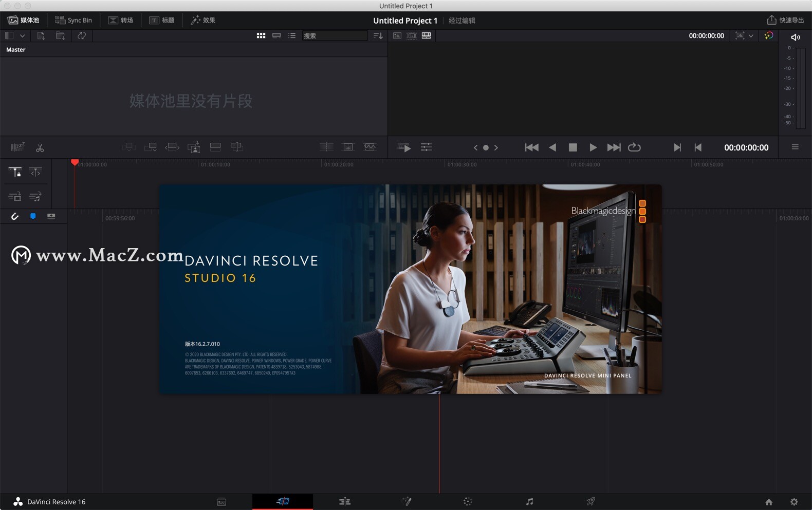The width and height of the screenshot is (812, 510).
Task: Click the red playhead on upper timeline
Action: pos(75,163)
